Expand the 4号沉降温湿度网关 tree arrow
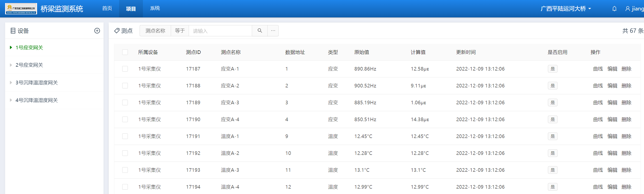Image resolution: width=644 pixels, height=194 pixels. [11, 100]
